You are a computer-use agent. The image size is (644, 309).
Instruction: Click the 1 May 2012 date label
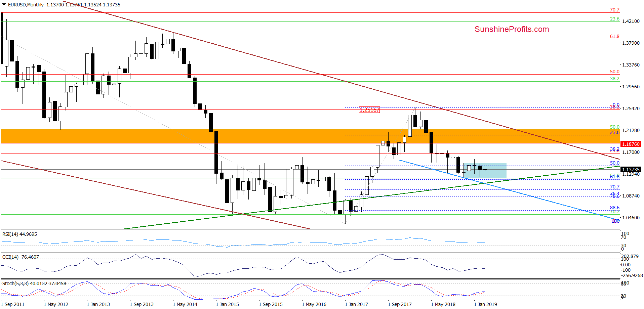click(x=56, y=304)
